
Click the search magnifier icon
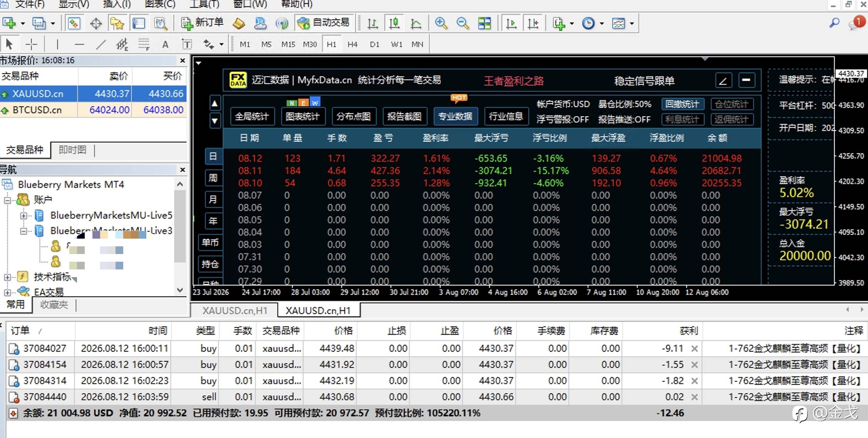click(834, 23)
